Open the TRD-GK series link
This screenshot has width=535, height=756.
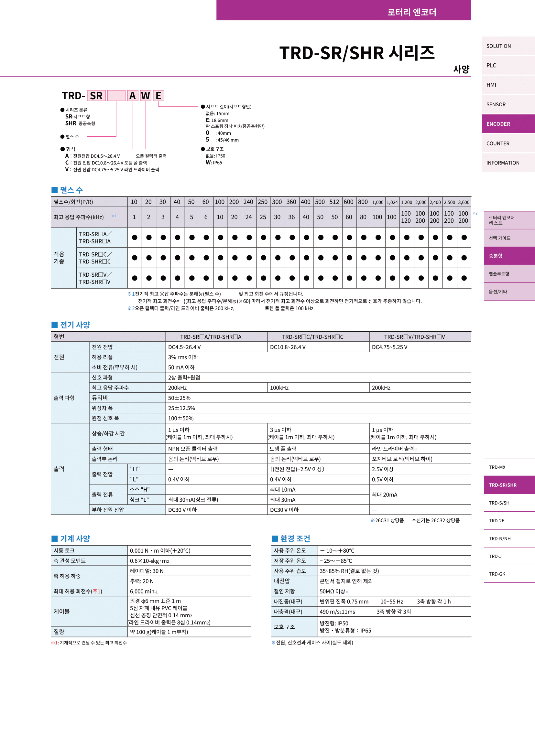point(509,574)
